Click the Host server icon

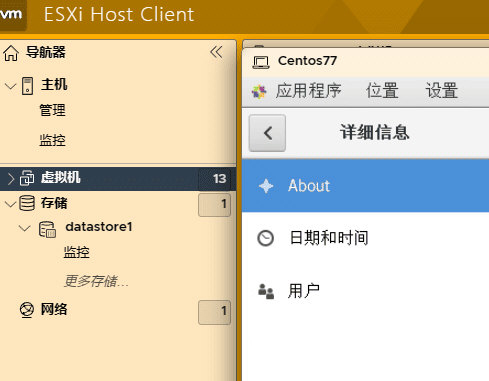[x=27, y=86]
